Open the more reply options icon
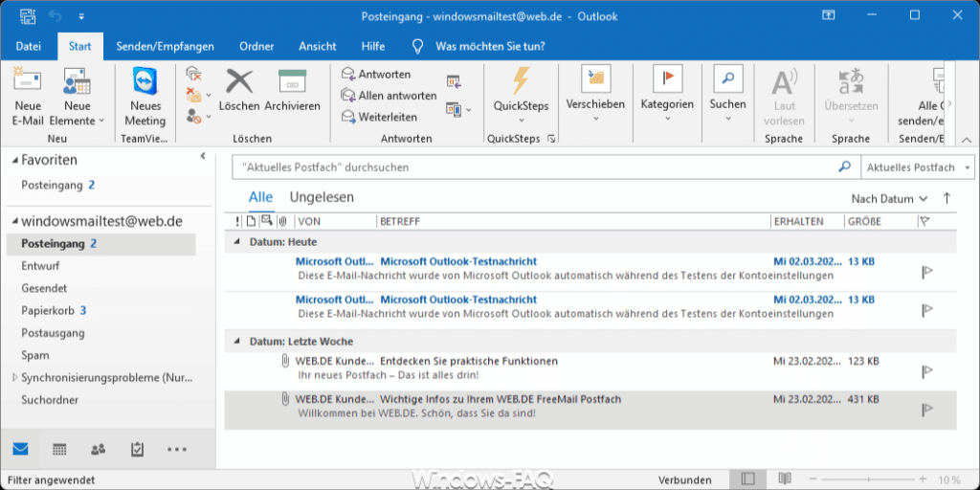The image size is (980, 490). [x=458, y=109]
